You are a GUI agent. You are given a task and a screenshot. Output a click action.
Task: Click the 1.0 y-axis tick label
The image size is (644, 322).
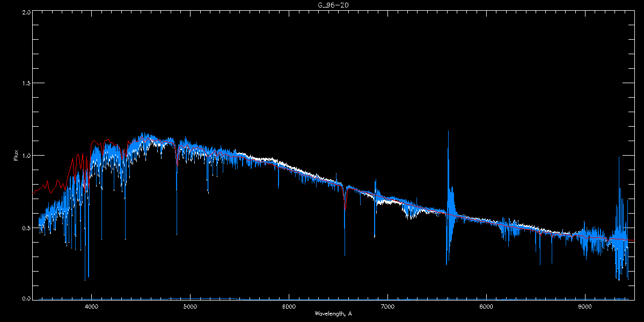tap(26, 156)
